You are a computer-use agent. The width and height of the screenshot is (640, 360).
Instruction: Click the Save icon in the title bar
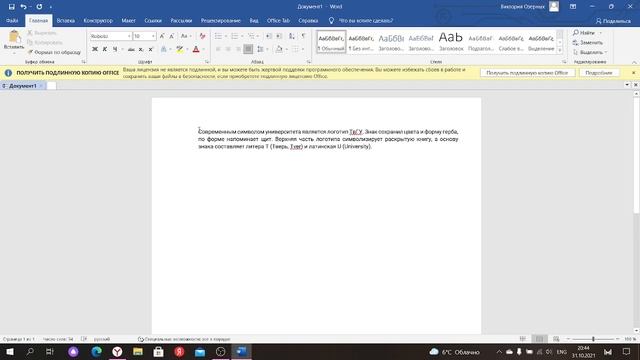click(11, 7)
